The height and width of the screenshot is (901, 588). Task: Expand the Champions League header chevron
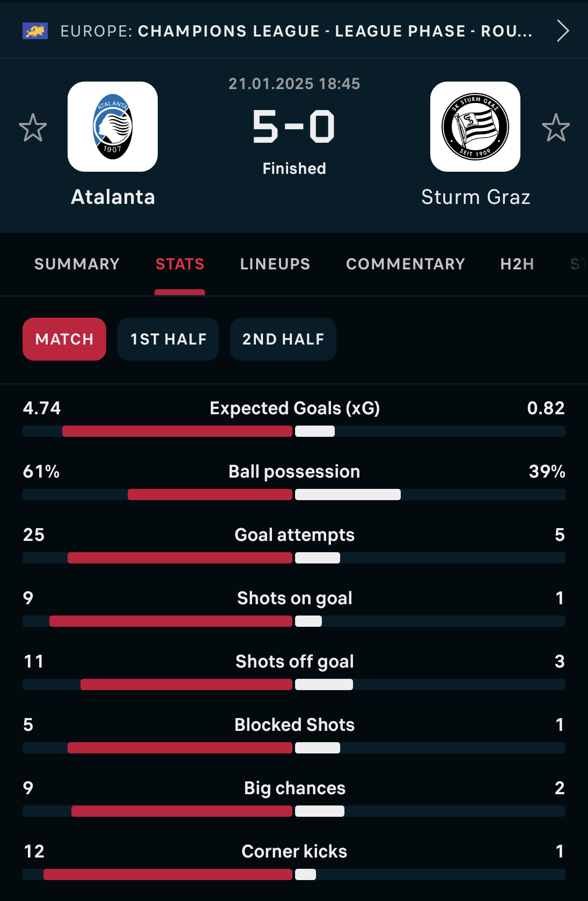562,31
